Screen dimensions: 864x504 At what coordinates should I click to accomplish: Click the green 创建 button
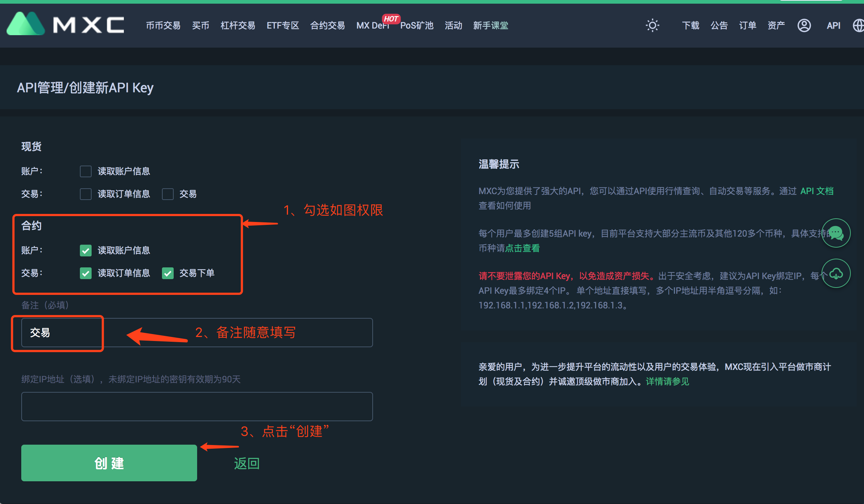coord(109,463)
